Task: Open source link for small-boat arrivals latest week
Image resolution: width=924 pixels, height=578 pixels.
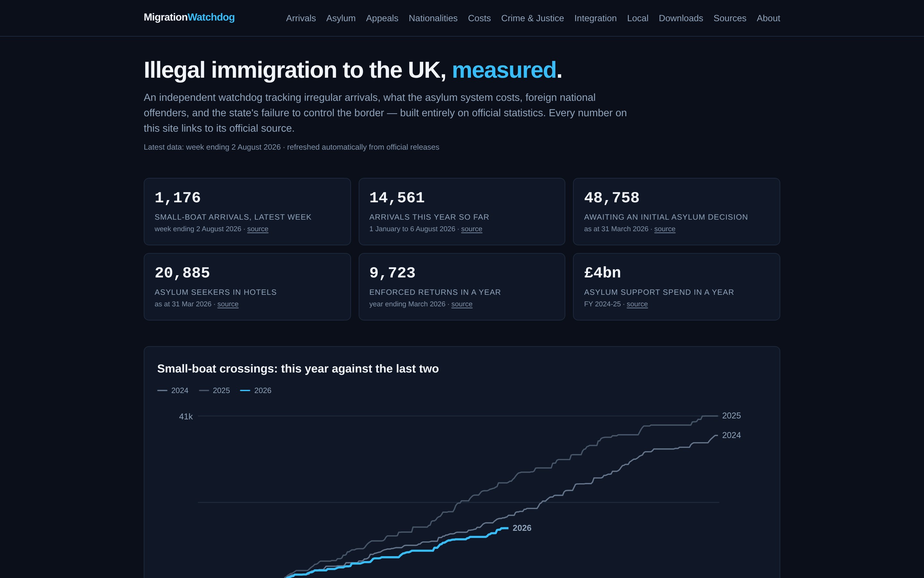Action: [258, 229]
